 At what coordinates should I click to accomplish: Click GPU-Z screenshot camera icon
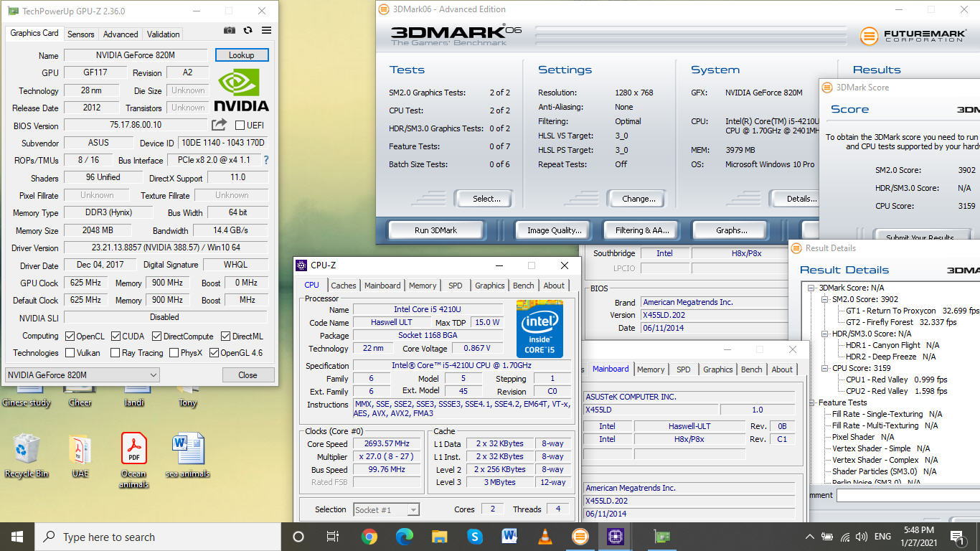[x=229, y=30]
